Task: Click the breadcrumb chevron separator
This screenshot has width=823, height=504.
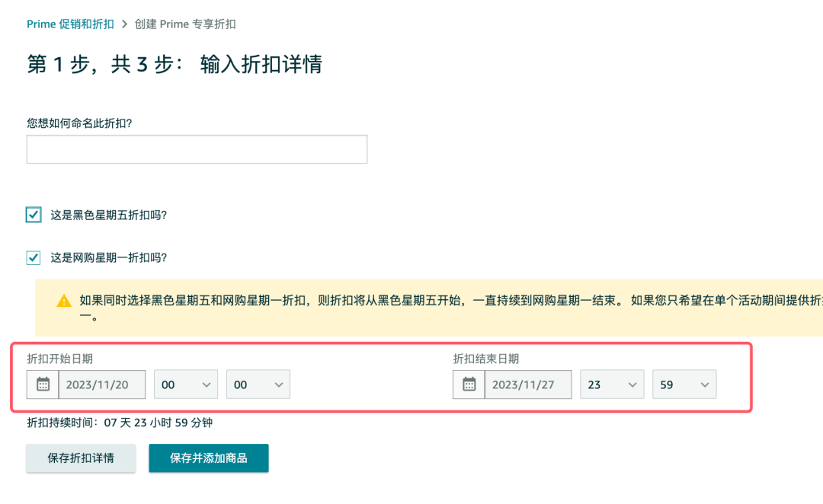Action: (123, 24)
